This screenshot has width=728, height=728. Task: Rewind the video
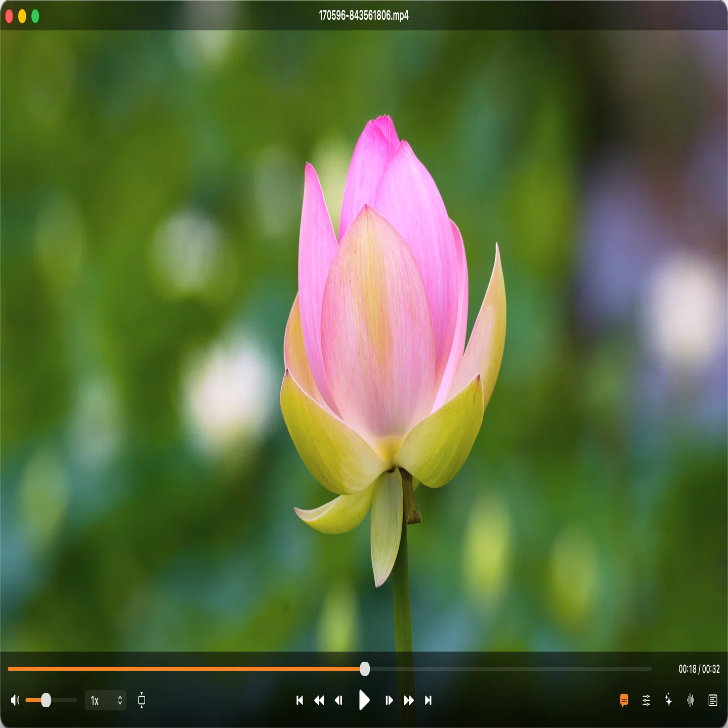click(319, 700)
